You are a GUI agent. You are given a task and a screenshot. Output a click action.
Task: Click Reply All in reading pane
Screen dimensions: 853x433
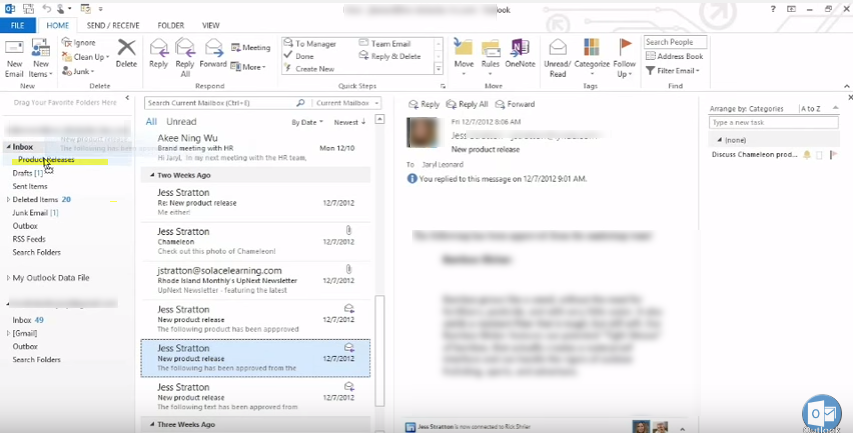[467, 104]
